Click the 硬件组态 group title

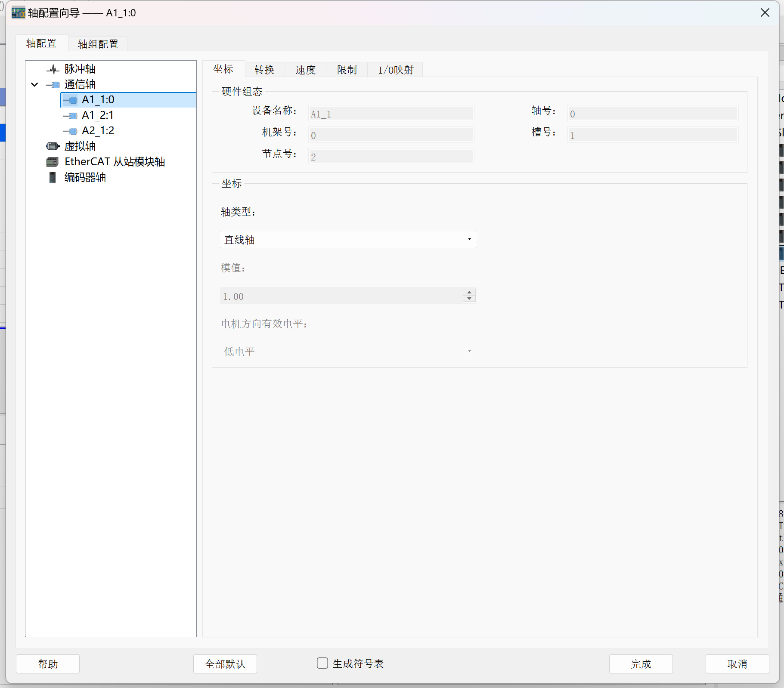click(242, 92)
